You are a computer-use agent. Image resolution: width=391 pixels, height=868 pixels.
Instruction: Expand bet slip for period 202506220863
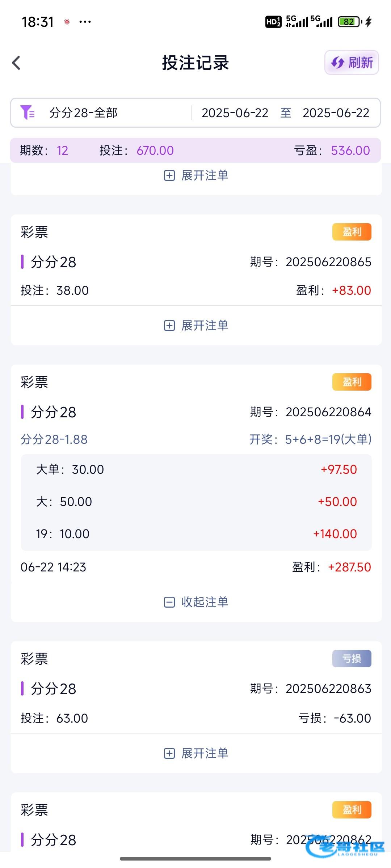click(x=204, y=754)
